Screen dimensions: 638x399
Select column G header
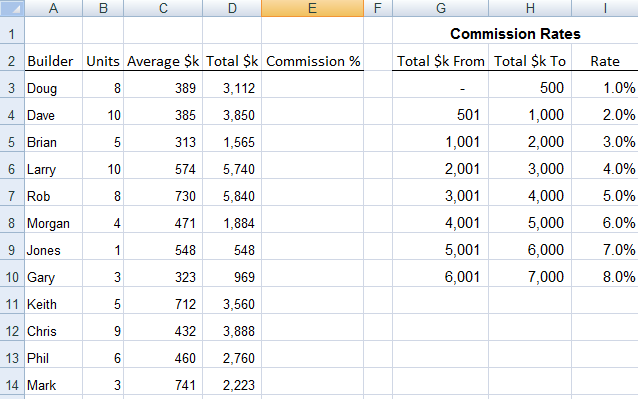point(441,8)
